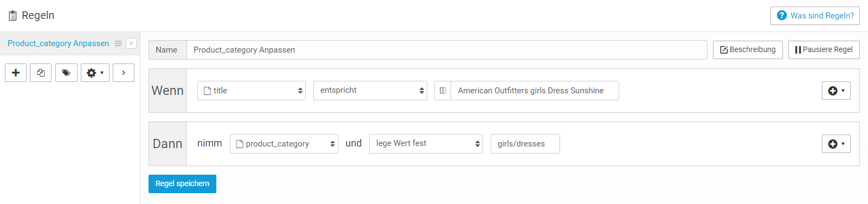868x204 pixels.
Task: Toggle the Product_category Anpassen rule switch
Action: pyautogui.click(x=131, y=43)
